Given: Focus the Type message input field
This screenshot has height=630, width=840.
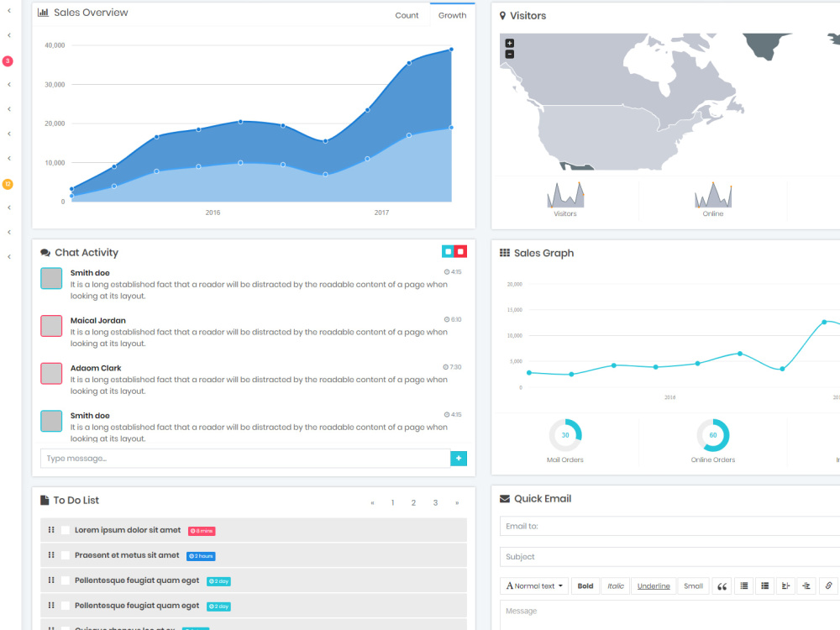Looking at the screenshot, I should (x=245, y=459).
